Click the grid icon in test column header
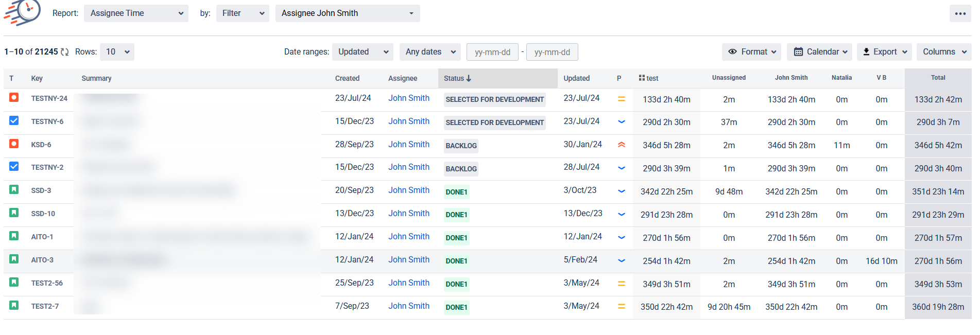 642,78
